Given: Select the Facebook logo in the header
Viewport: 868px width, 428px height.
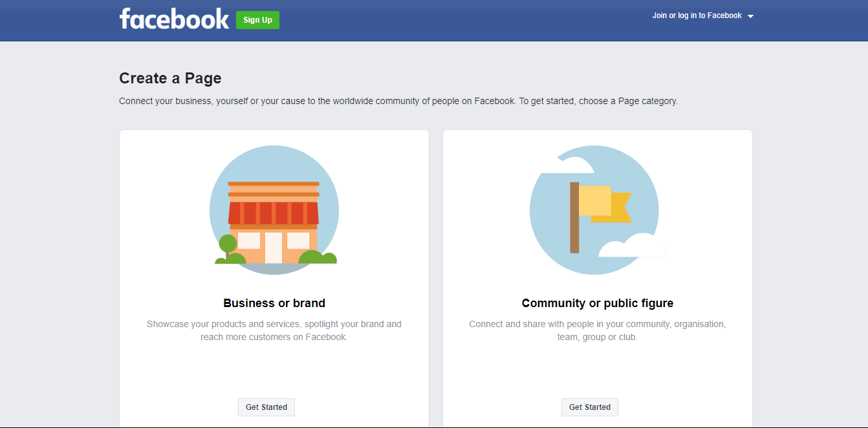Looking at the screenshot, I should click(173, 18).
